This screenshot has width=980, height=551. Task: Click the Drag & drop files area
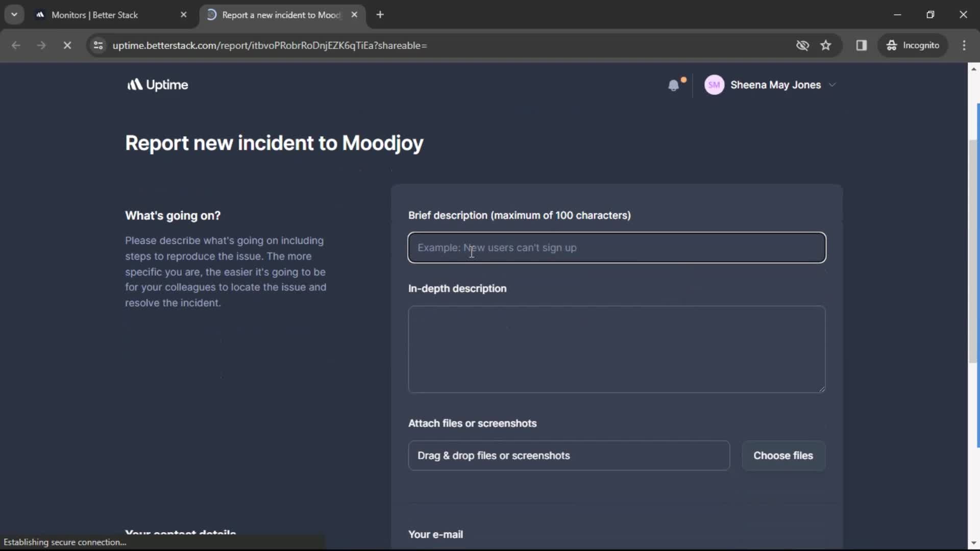569,456
